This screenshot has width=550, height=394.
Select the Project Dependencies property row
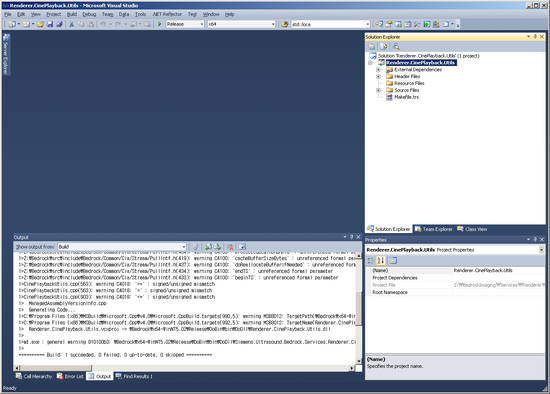pos(455,278)
